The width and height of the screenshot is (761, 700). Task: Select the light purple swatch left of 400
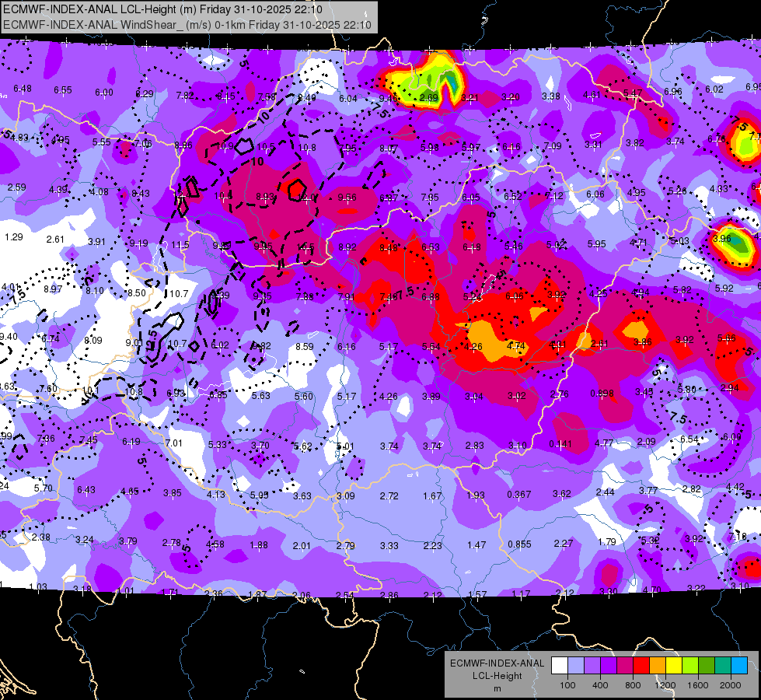pos(592,665)
